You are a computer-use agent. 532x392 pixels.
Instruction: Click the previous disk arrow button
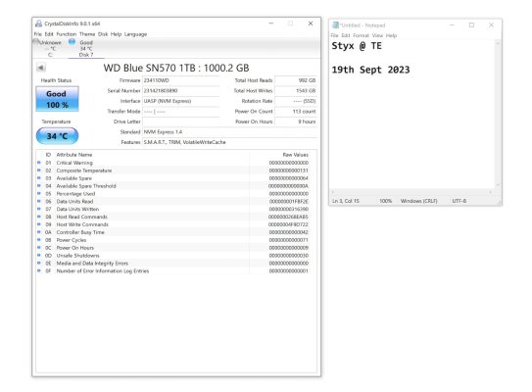pos(41,68)
